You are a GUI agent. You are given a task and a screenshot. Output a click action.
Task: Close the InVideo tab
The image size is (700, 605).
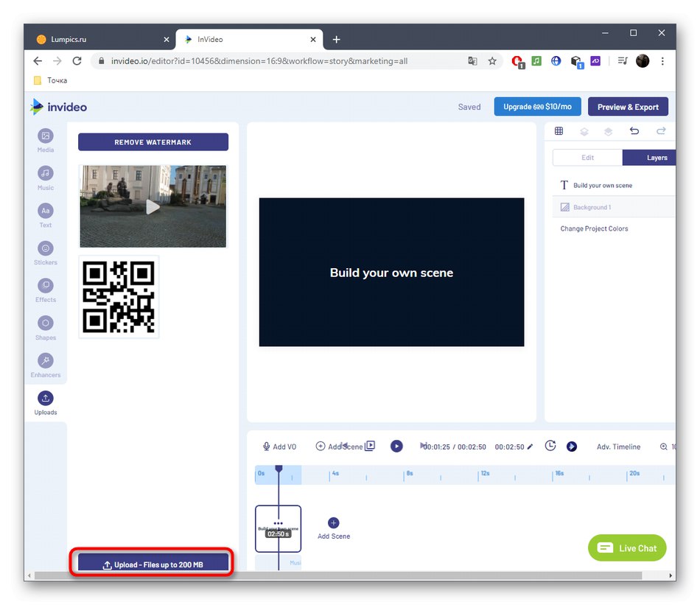313,39
